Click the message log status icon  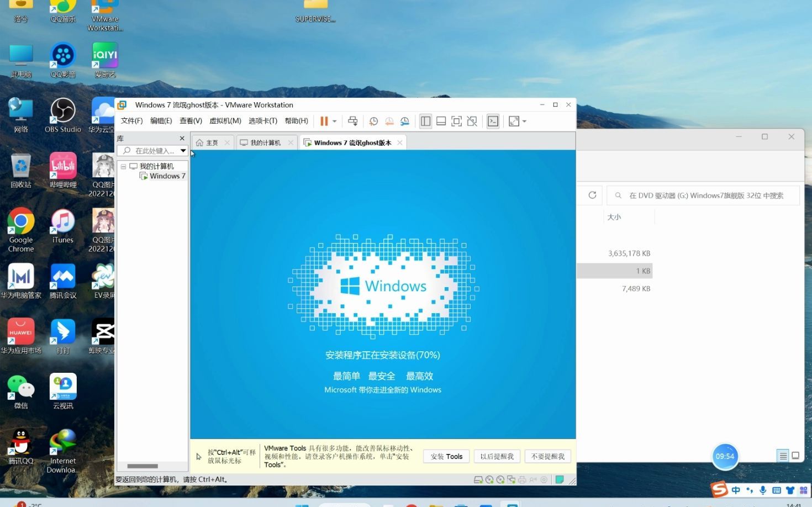[x=560, y=479]
